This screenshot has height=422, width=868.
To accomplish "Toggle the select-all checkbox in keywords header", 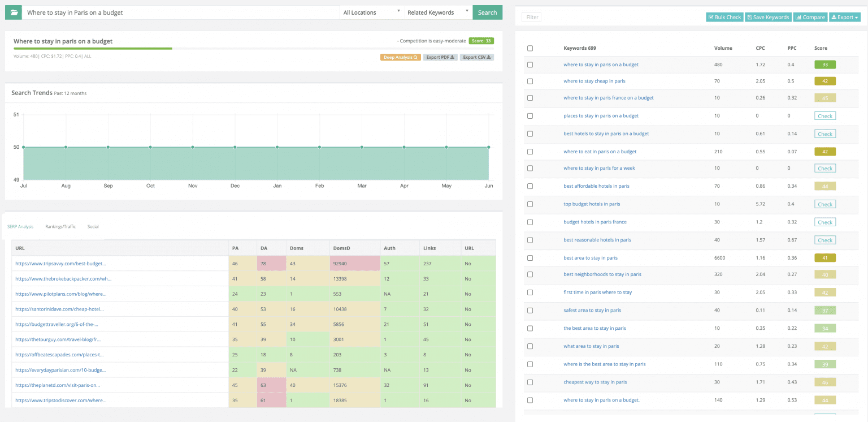I will pyautogui.click(x=530, y=48).
